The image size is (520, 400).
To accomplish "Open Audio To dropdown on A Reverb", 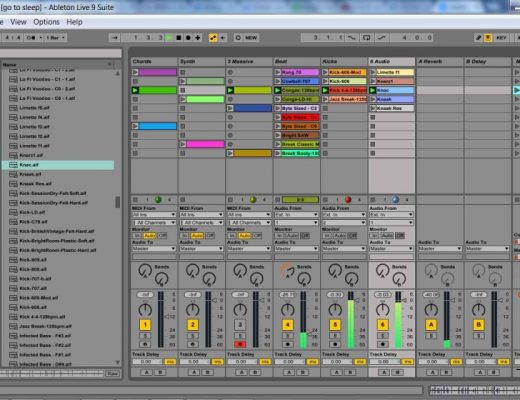I will [x=440, y=249].
